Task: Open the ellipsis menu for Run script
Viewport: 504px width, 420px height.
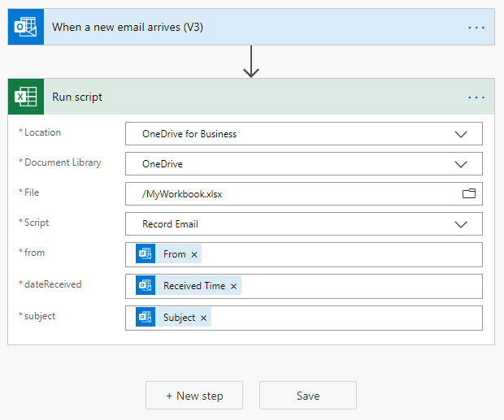Action: [x=476, y=97]
